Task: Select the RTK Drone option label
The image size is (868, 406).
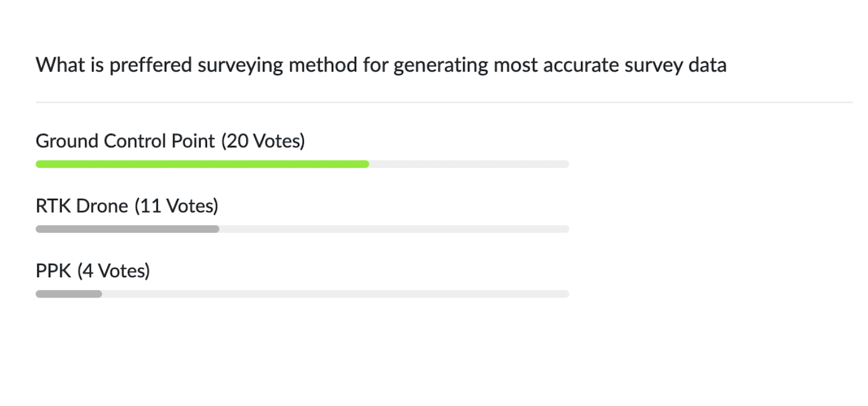Action: click(82, 206)
